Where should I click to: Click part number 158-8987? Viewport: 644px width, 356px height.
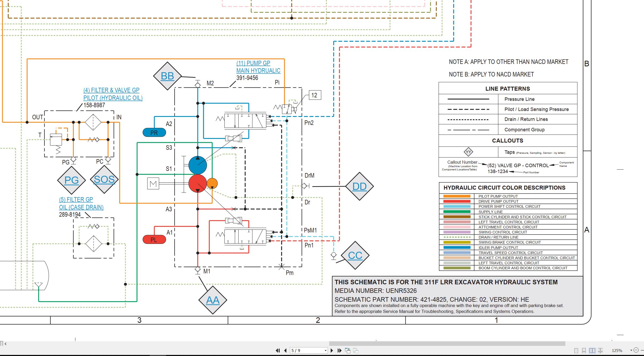(94, 105)
